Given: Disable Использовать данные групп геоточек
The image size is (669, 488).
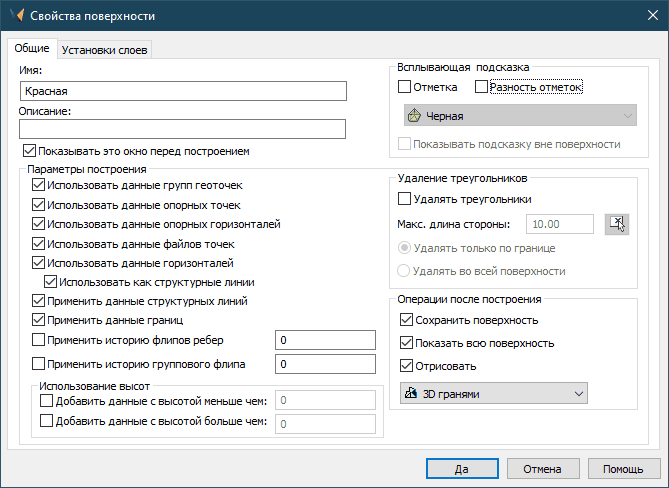Looking at the screenshot, I should pos(39,185).
